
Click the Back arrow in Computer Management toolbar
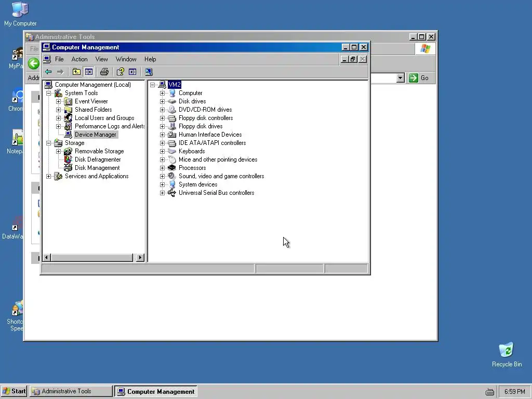[x=48, y=72]
